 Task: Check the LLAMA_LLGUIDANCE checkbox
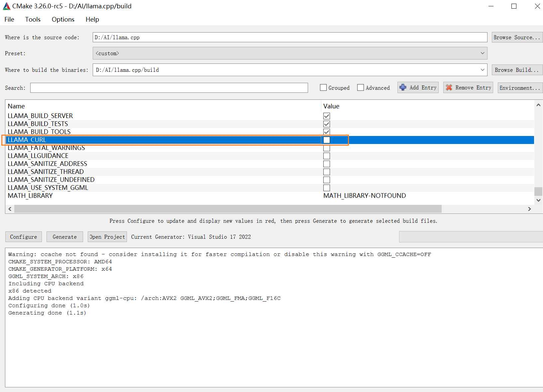(327, 156)
